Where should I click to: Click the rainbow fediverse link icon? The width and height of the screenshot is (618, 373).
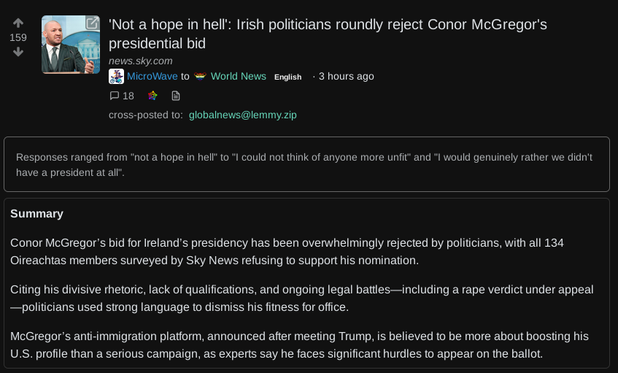coord(153,95)
